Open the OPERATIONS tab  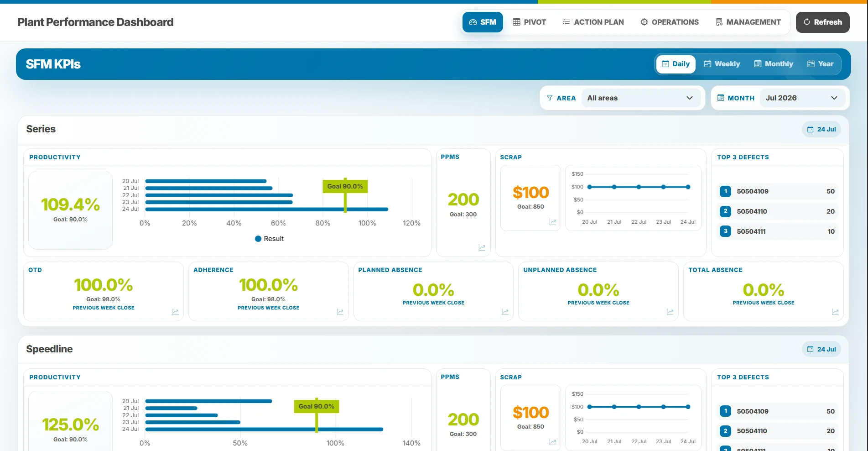670,22
